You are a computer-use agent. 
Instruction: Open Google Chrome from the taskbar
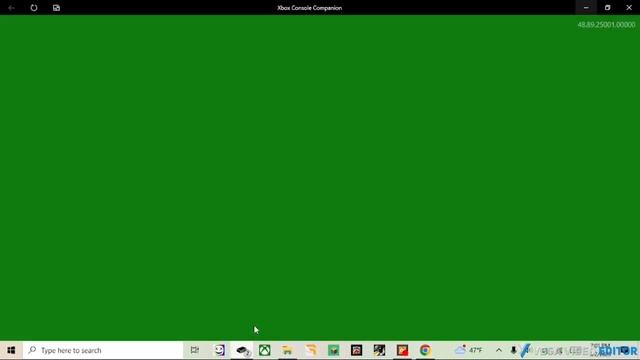[x=425, y=350]
